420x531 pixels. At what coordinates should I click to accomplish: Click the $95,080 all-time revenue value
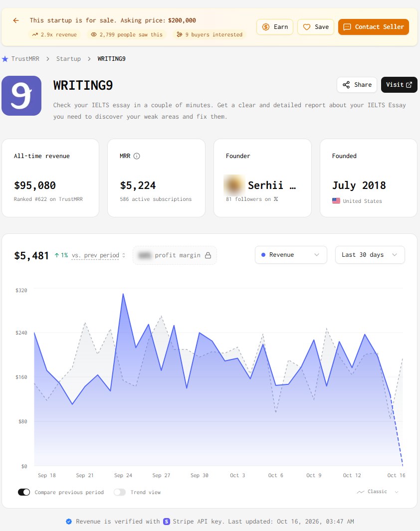click(x=35, y=185)
